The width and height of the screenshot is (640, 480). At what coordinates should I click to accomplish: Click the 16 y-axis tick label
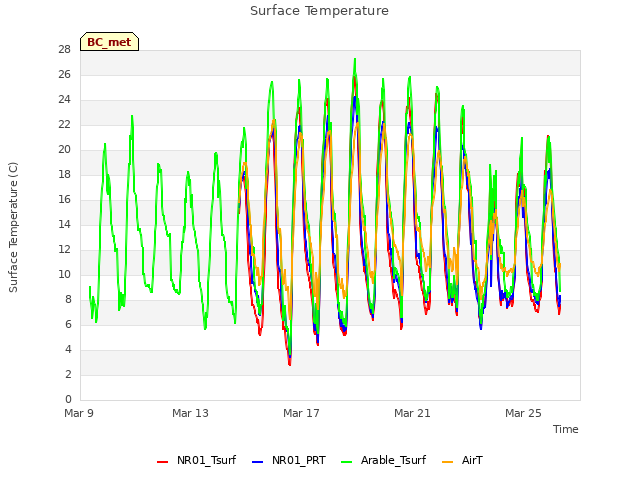click(64, 200)
